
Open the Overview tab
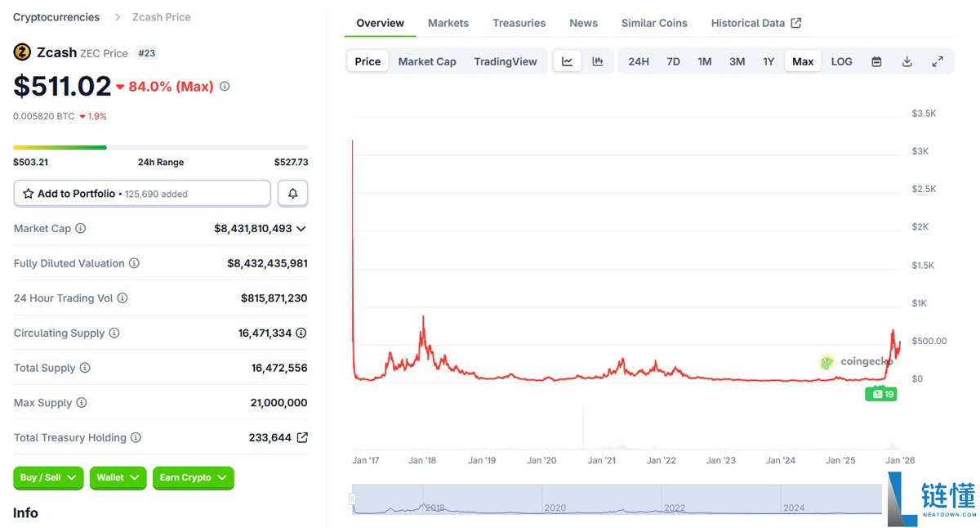(381, 23)
